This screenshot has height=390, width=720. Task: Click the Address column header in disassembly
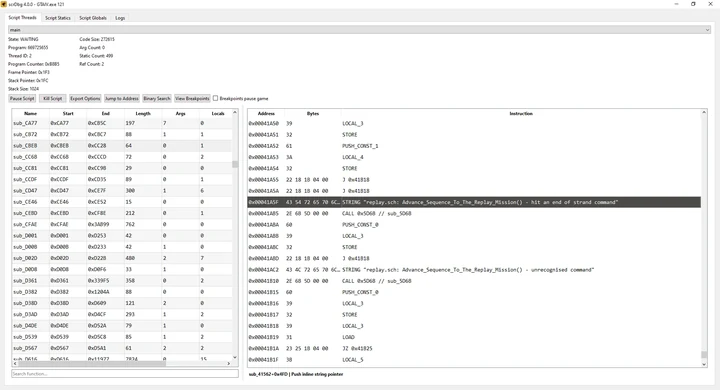(266, 113)
